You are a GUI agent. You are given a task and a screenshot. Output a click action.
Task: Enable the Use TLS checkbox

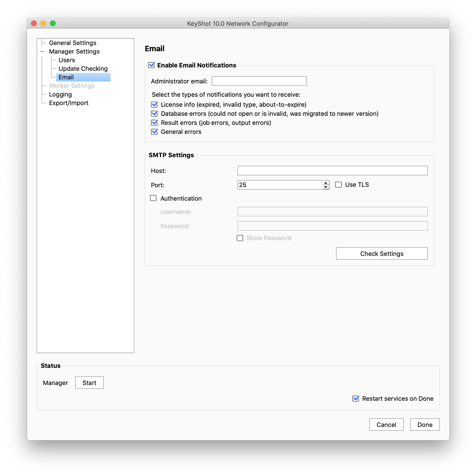(338, 185)
